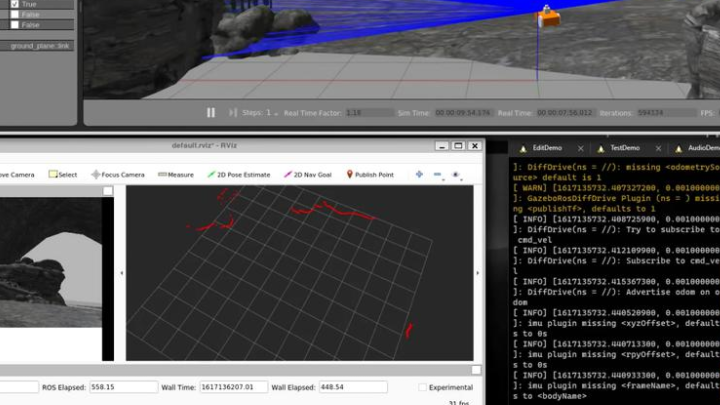The width and height of the screenshot is (720, 405).
Task: Activate the Select tool icon in RViz
Action: 53,174
